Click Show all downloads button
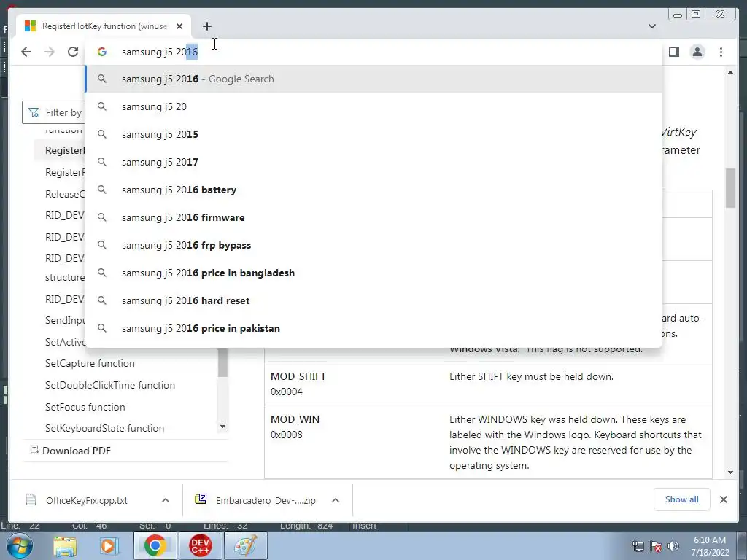747x560 pixels. point(682,499)
